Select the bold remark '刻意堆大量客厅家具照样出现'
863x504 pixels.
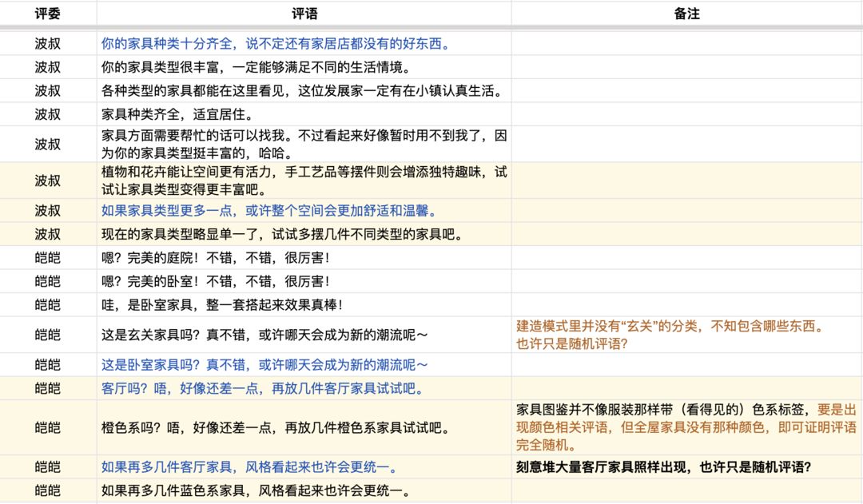[x=687, y=467]
